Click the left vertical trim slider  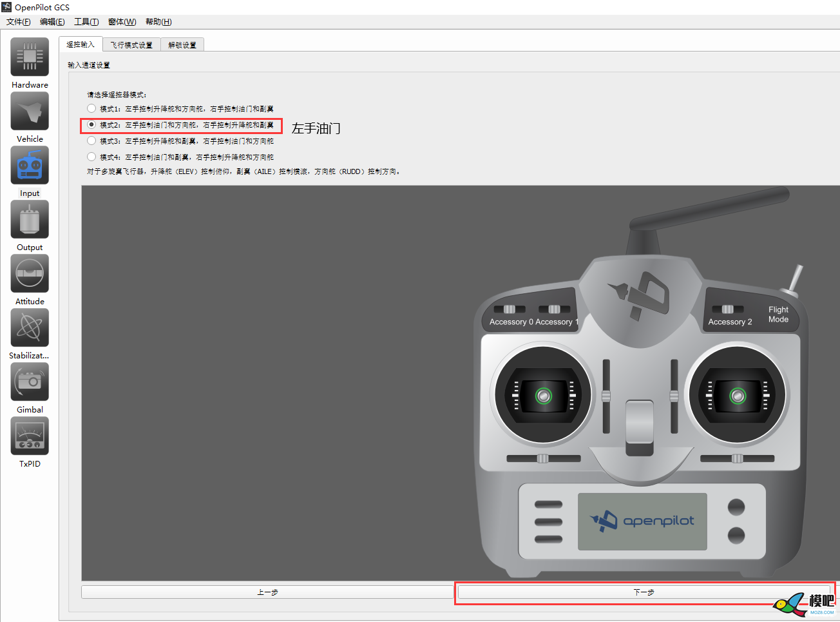point(606,396)
